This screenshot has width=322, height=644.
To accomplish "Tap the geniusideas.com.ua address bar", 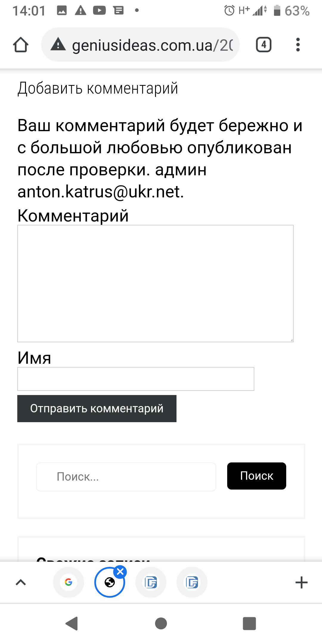I will pos(152,45).
